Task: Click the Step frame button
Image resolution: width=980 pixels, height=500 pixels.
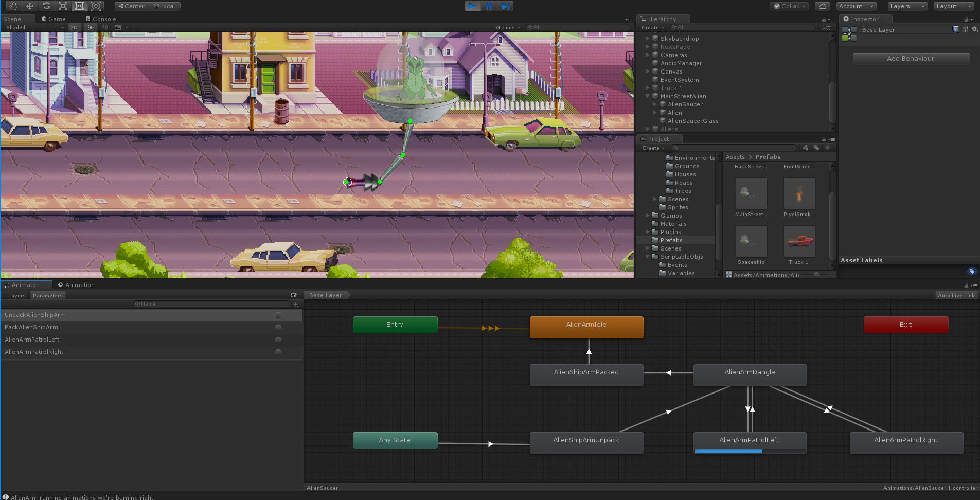Action: tap(505, 6)
